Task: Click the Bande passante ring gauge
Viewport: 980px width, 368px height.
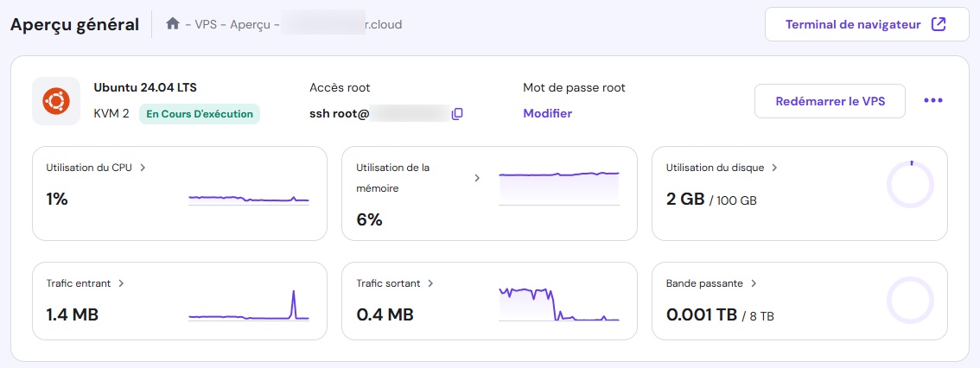Action: pos(910,300)
